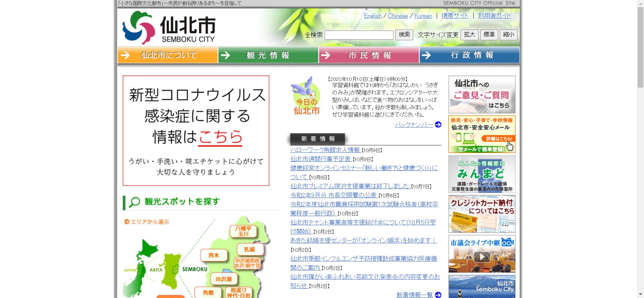This screenshot has width=644, height=298.
Task: Open the 仙北市 Semboku City photo banner
Action: (x=482, y=287)
